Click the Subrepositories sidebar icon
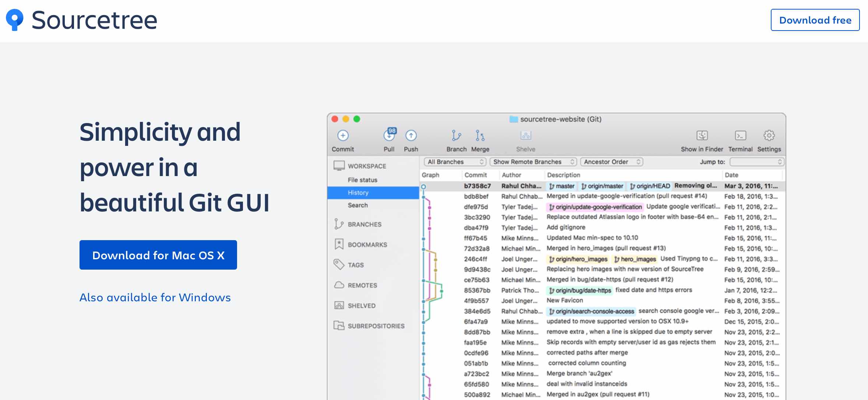The image size is (868, 400). tap(339, 326)
